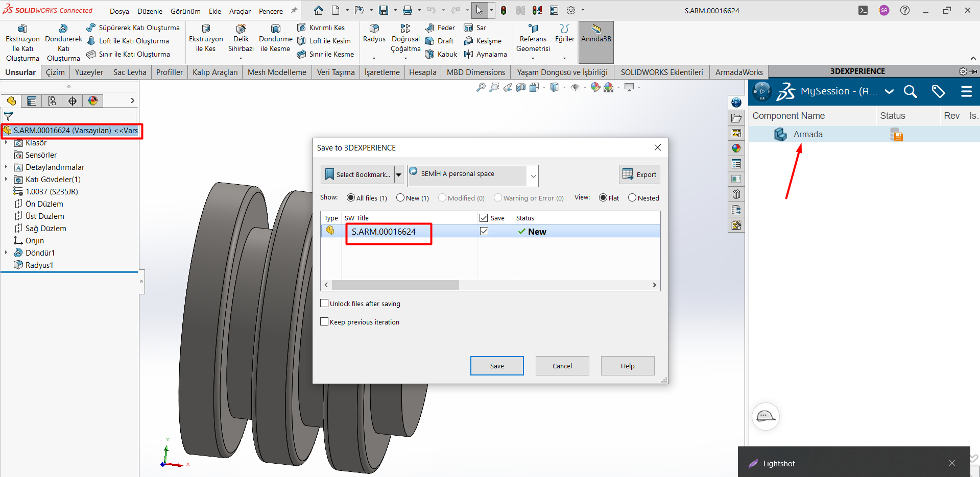This screenshot has height=477, width=980.
Task: Switch to the ArmadaWorks tab
Action: [x=738, y=72]
